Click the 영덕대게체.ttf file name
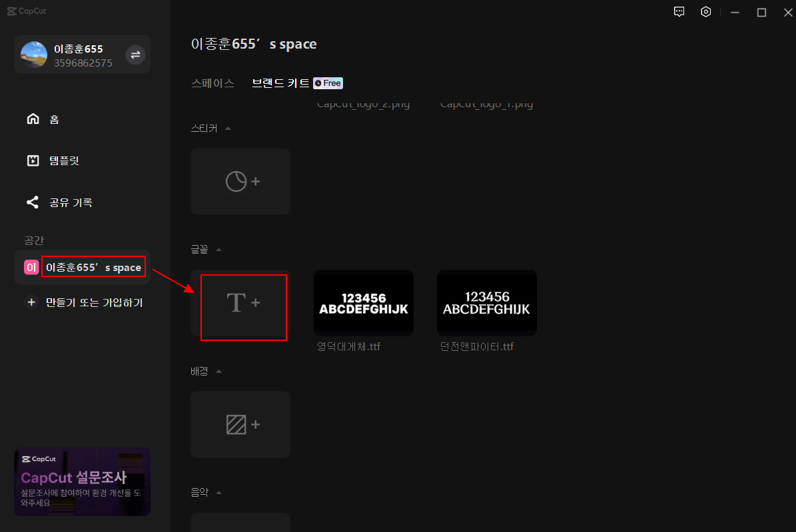The width and height of the screenshot is (796, 532). click(349, 347)
